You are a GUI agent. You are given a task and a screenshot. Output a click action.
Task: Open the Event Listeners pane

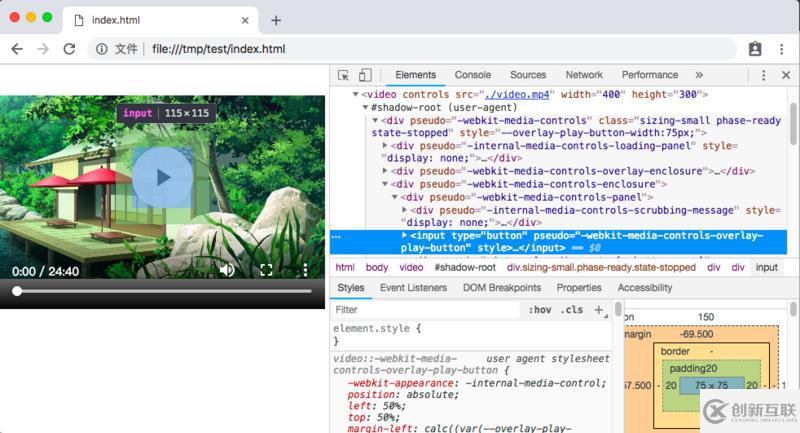pyautogui.click(x=413, y=288)
